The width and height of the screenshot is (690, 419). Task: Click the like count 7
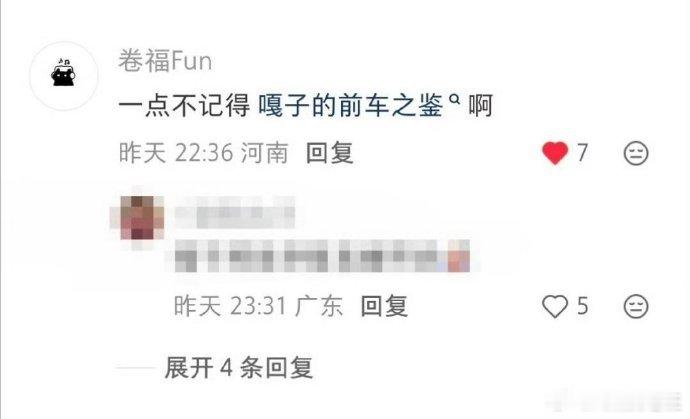(x=582, y=153)
